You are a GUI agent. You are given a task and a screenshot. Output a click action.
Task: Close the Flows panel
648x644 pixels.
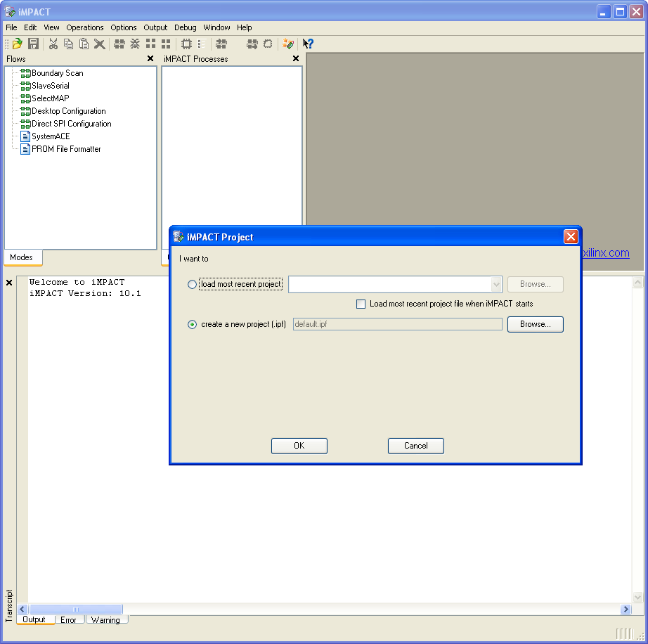[150, 58]
